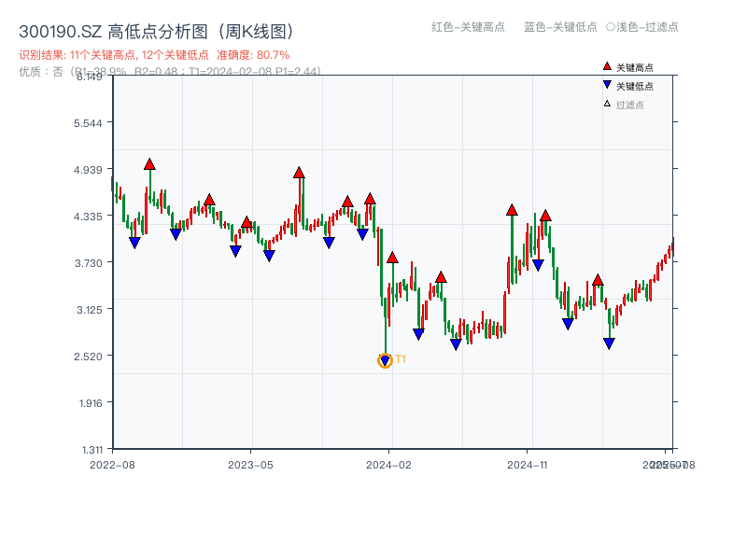Click the blue key-low triangle between the two late-2024 highs
This screenshot has height=560, width=747.
tap(538, 265)
